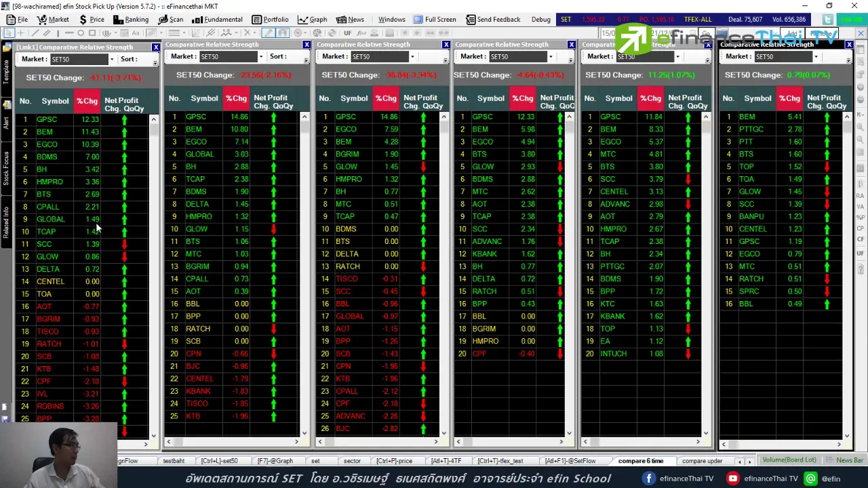The width and height of the screenshot is (868, 488).
Task: Open Sort dropdown arrow in second panel
Action: pyautogui.click(x=305, y=60)
